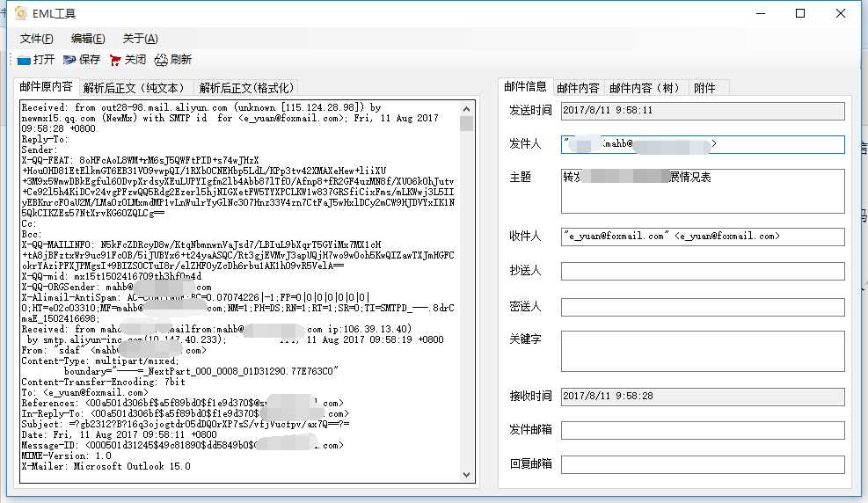Switch to the 解析后正文(格式化) tab
This screenshot has width=868, height=503.
tap(246, 88)
